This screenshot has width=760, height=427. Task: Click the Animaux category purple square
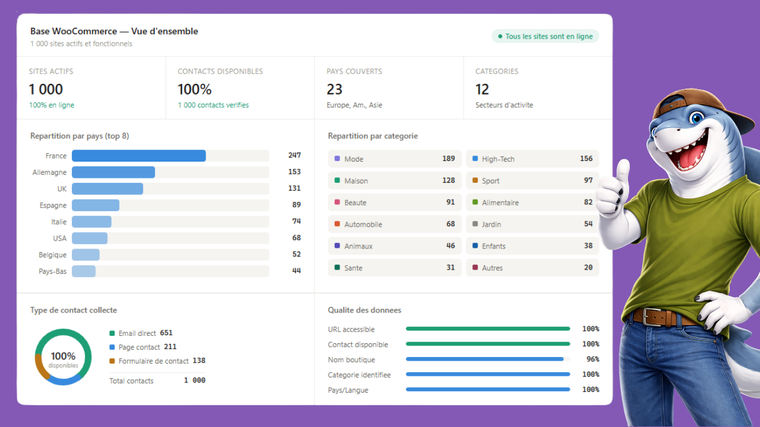click(337, 246)
